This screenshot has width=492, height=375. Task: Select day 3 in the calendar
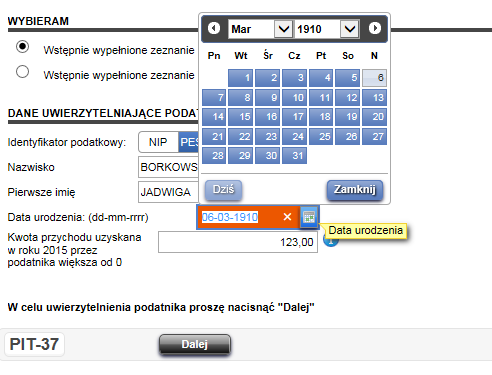tap(294, 78)
